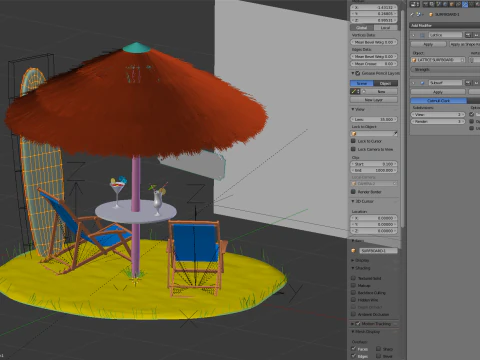Click the grease pencil data-block icon
The height and width of the screenshot is (360, 480).
[x=355, y=91]
